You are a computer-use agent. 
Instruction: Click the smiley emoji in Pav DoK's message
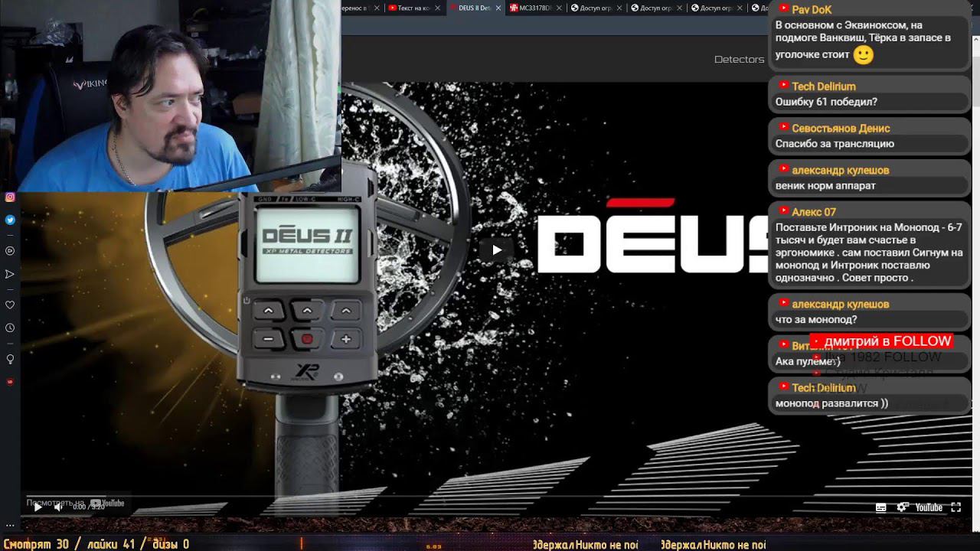863,55
